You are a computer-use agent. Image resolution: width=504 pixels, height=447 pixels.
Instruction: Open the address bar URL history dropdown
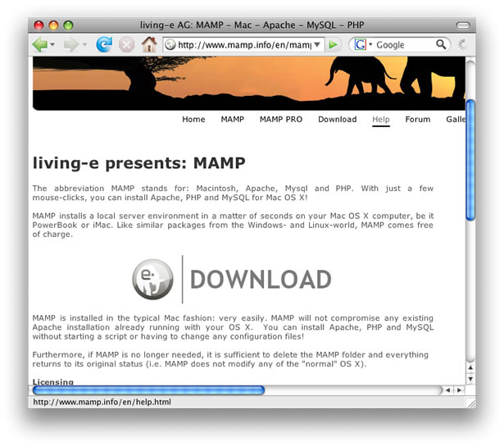[x=317, y=44]
